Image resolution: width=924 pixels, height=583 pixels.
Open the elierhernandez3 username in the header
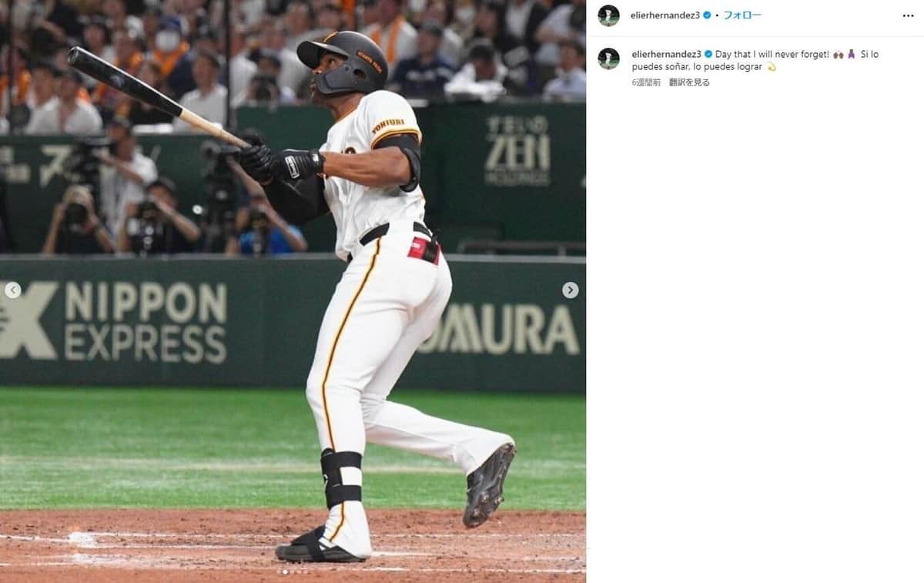(x=665, y=15)
